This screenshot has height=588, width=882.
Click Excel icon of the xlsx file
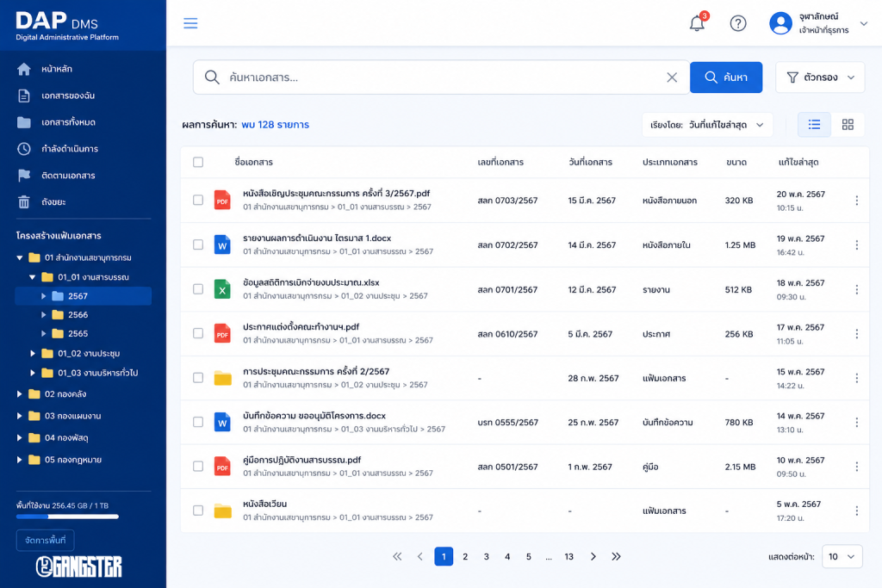tap(222, 289)
